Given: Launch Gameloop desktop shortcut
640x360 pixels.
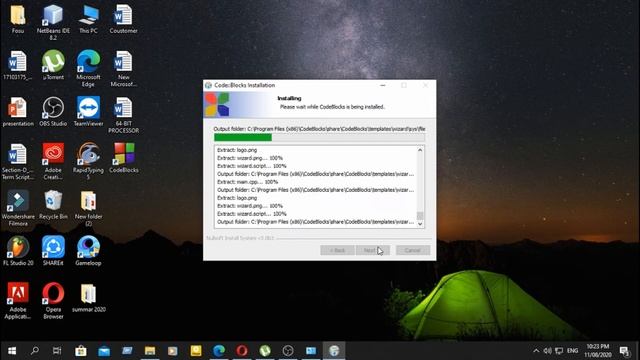Looking at the screenshot, I should pos(88,251).
